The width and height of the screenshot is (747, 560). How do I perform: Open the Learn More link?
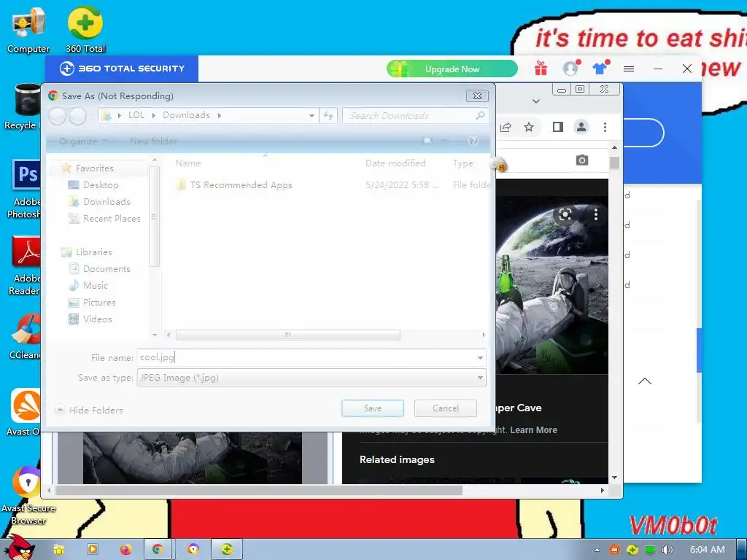tap(533, 430)
